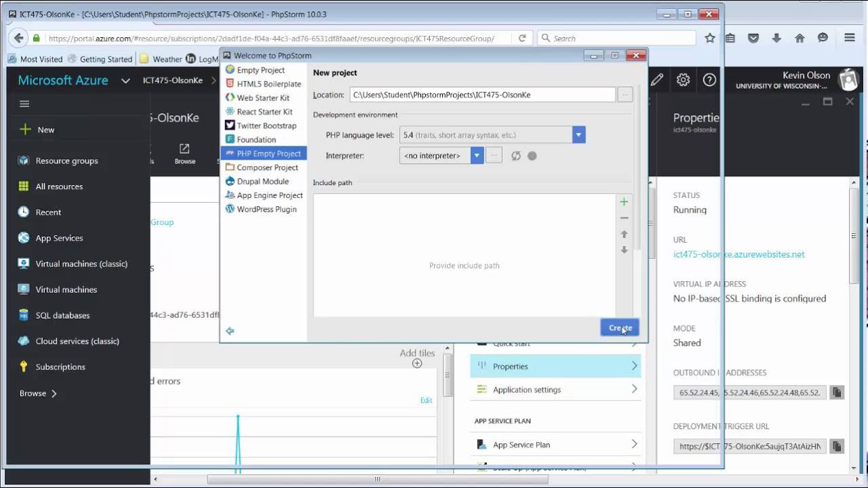Open Firefox bookmarks list icon
Image resolution: width=868 pixels, height=488 pixels.
coord(730,38)
